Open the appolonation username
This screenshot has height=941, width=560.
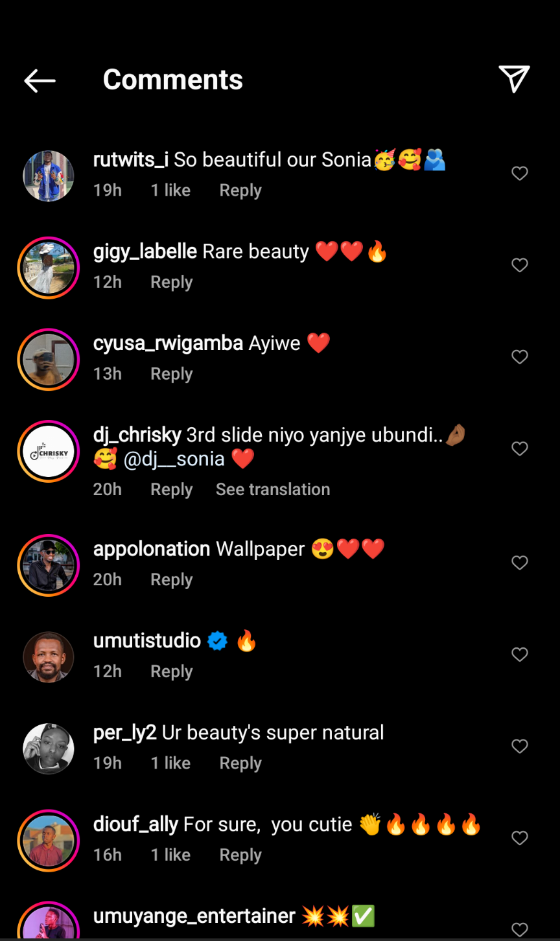point(152,549)
